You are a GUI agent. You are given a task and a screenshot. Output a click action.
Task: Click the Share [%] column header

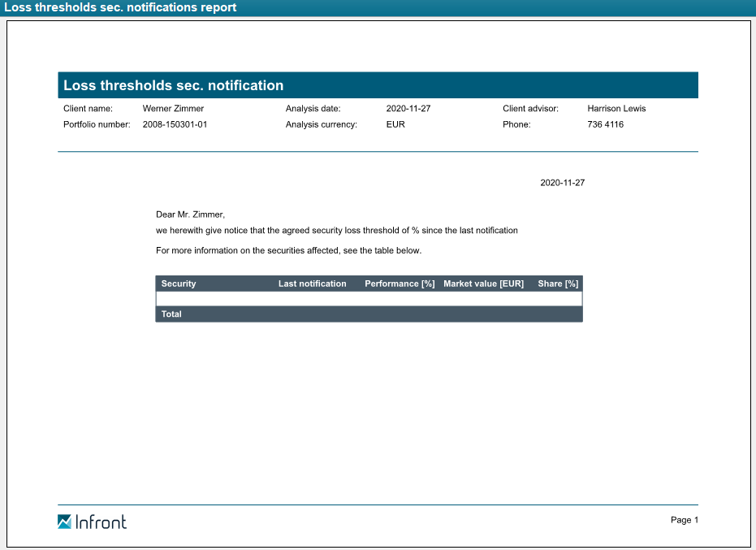pyautogui.click(x=558, y=284)
